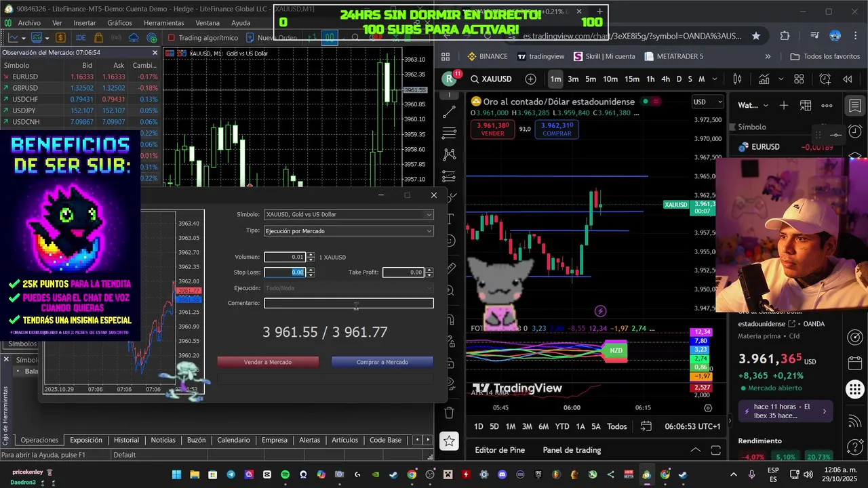Click the Stop Loss value field

point(285,272)
